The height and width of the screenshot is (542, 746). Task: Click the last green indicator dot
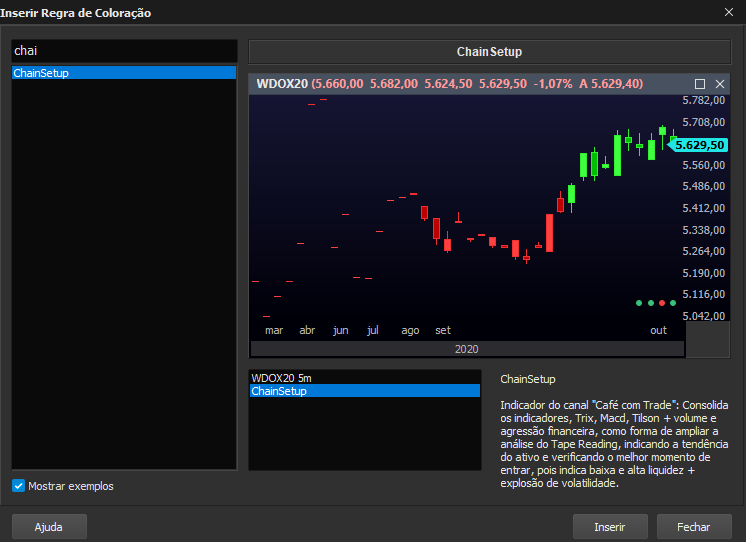(x=673, y=303)
